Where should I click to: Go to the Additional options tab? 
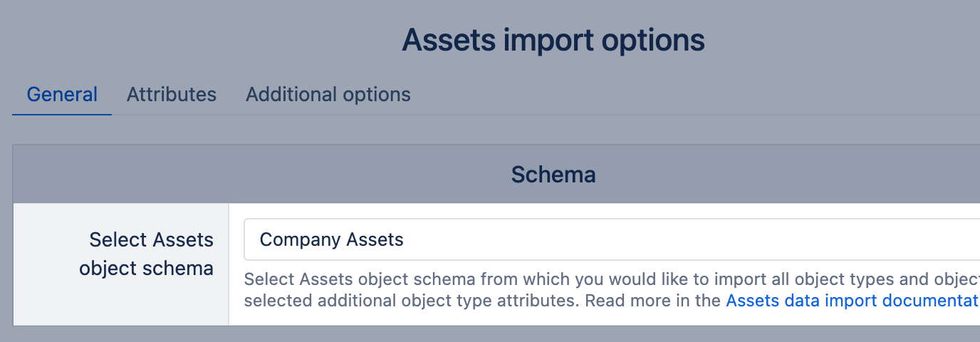coord(328,94)
